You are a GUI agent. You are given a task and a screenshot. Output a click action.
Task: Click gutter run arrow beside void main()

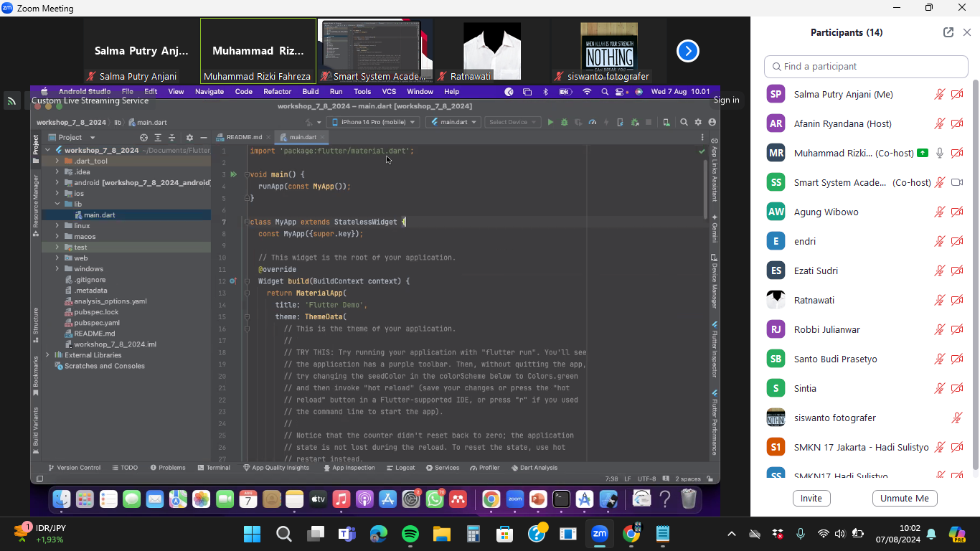click(x=233, y=174)
